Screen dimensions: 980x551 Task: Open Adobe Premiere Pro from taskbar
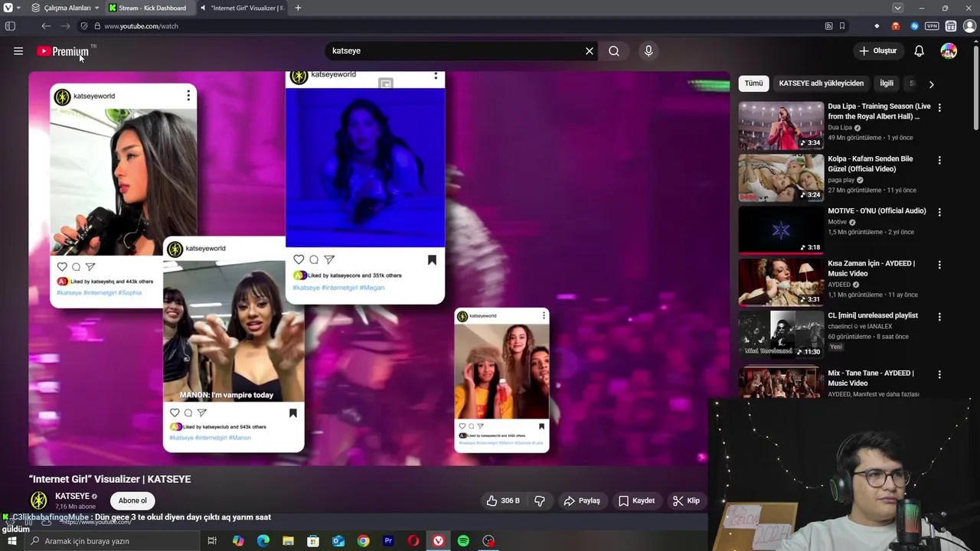click(388, 541)
